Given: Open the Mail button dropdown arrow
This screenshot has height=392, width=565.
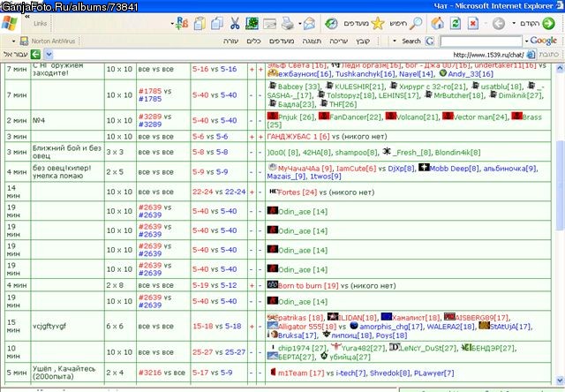Looking at the screenshot, I should (300, 24).
